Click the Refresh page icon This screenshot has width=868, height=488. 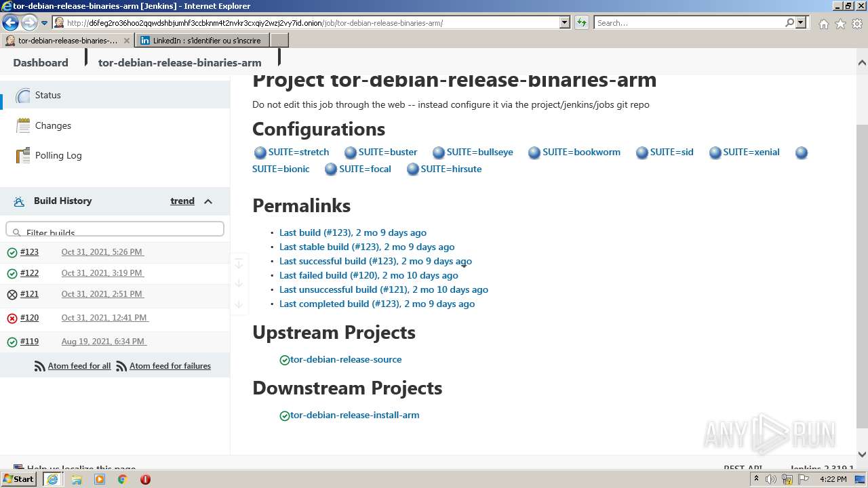(581, 22)
